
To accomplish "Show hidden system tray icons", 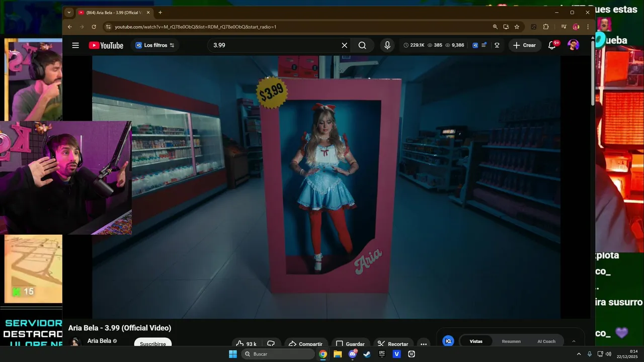I will click(579, 354).
